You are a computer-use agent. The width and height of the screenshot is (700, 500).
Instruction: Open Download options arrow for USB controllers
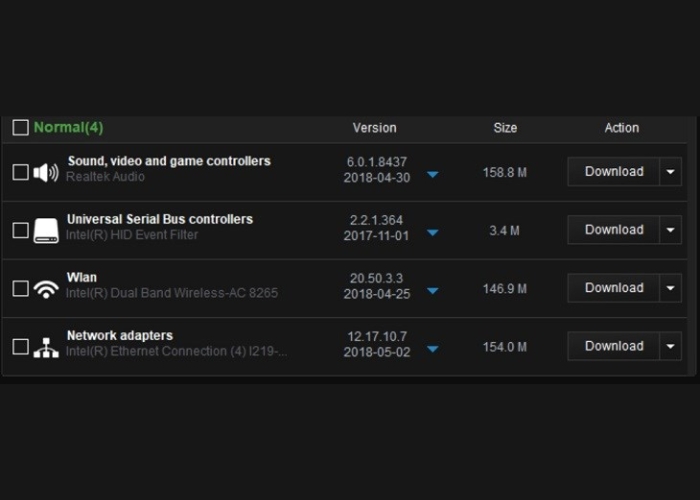tap(670, 230)
